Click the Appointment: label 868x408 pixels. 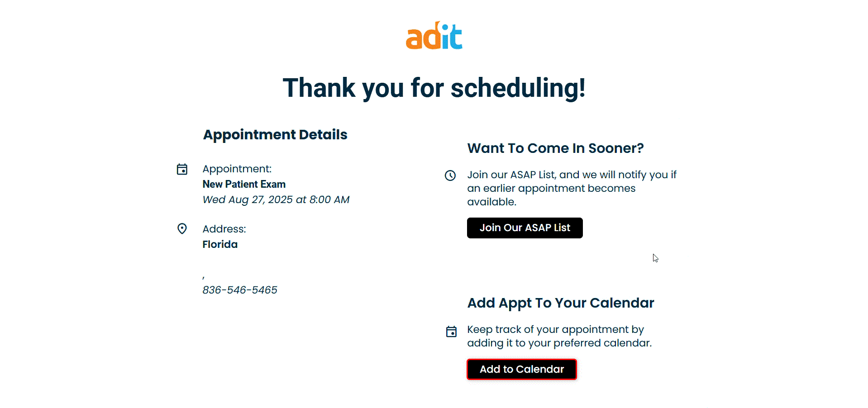coord(237,169)
